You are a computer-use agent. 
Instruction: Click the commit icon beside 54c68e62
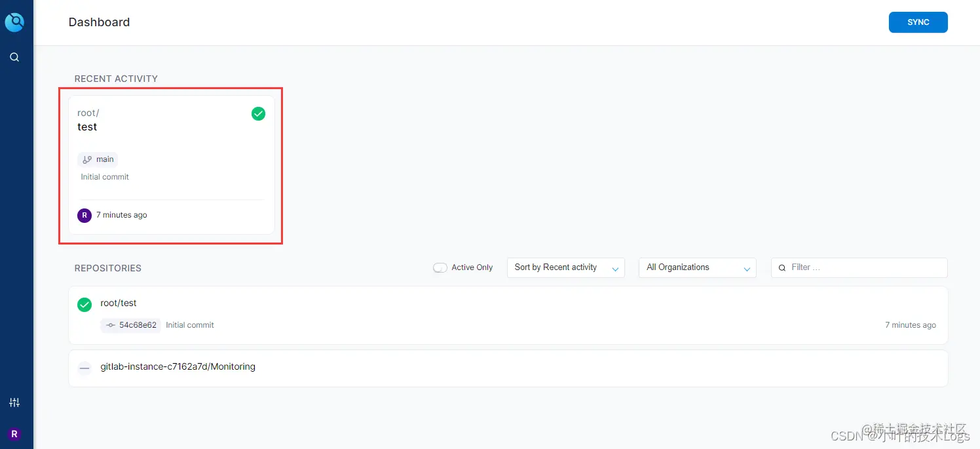[111, 325]
